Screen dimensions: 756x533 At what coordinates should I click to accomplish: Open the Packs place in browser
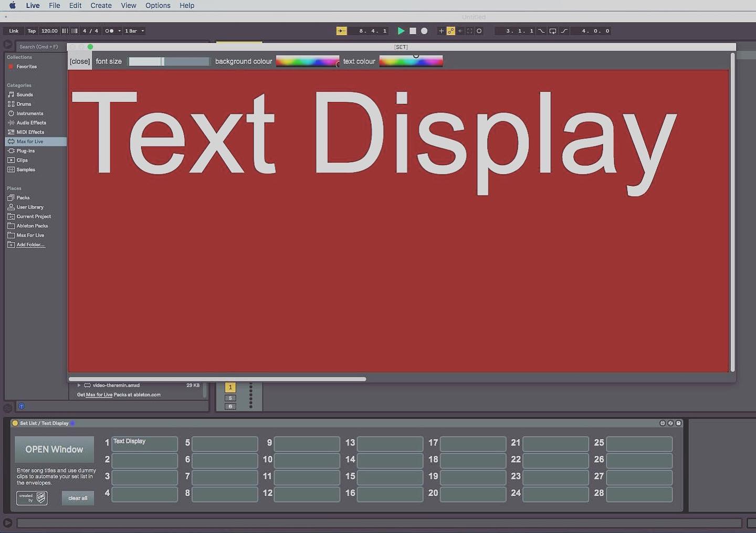(x=23, y=198)
